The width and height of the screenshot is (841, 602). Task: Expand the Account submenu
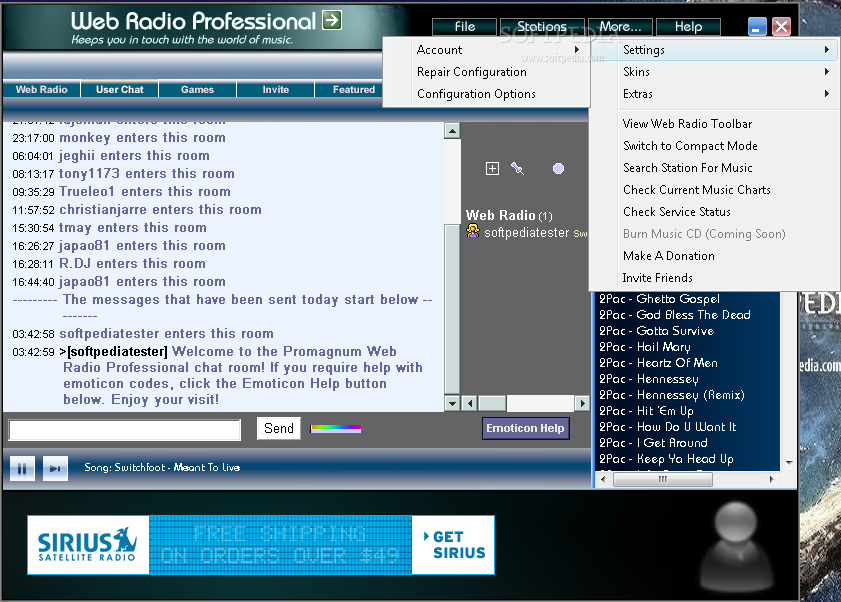click(x=486, y=50)
